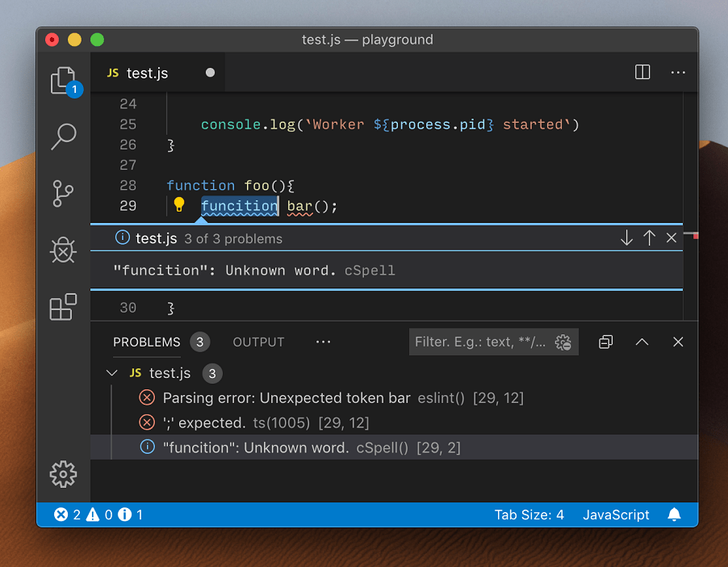Viewport: 728px width, 567px height.
Task: Open the Extensions view
Action: click(x=63, y=307)
